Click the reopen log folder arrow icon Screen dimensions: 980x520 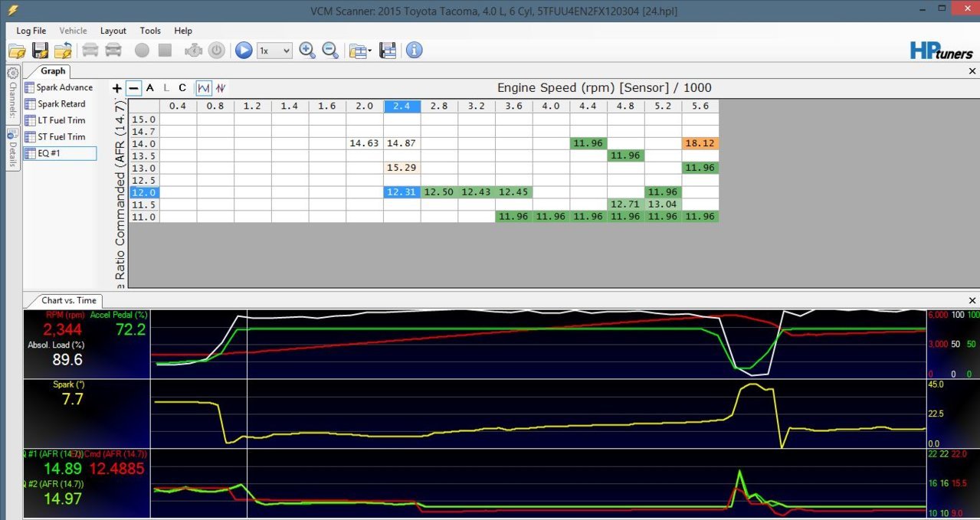point(64,51)
